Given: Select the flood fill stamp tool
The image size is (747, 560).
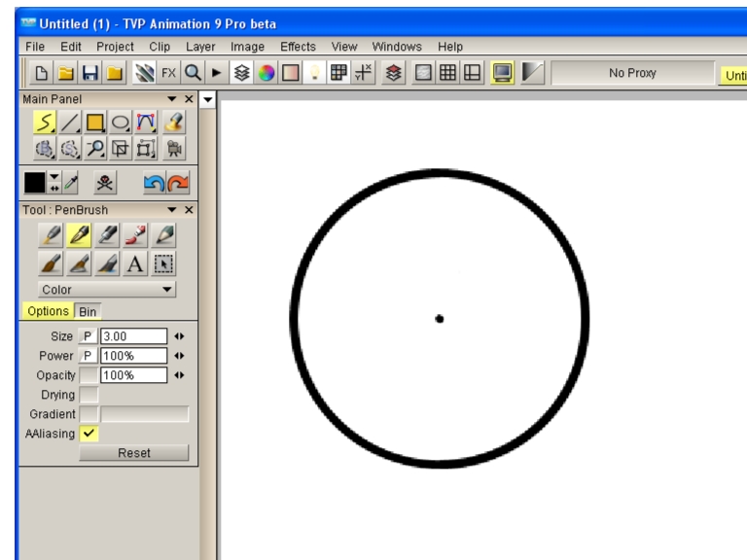Looking at the screenshot, I should [174, 122].
